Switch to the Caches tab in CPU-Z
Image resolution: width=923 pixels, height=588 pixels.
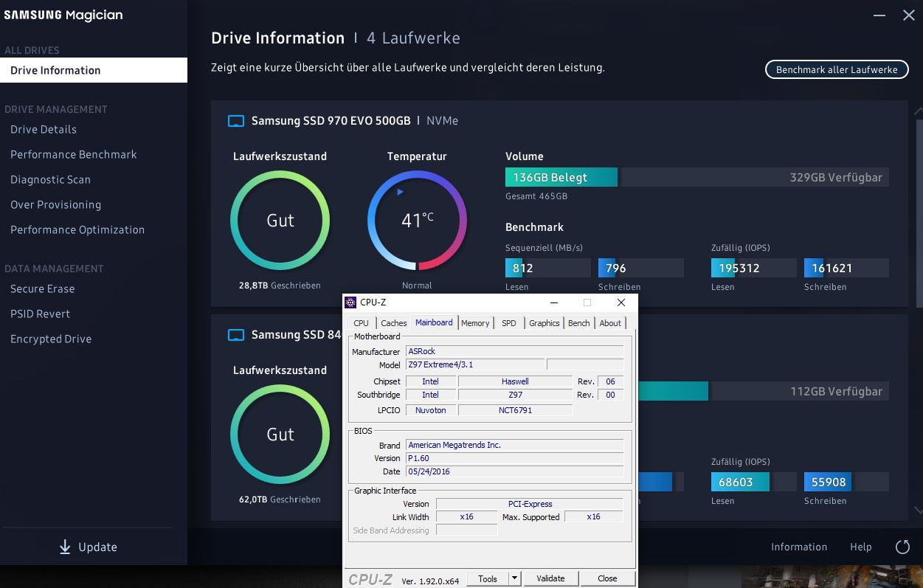[x=394, y=323]
